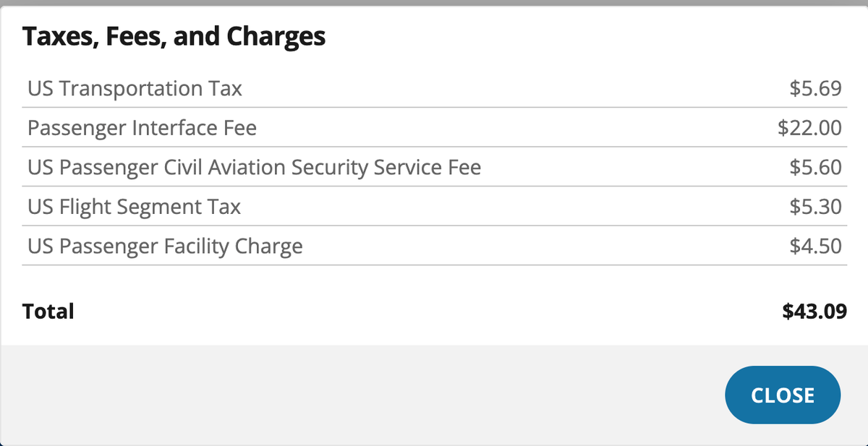The width and height of the screenshot is (868, 446).
Task: Select the $43.09 total amount
Action: point(814,311)
